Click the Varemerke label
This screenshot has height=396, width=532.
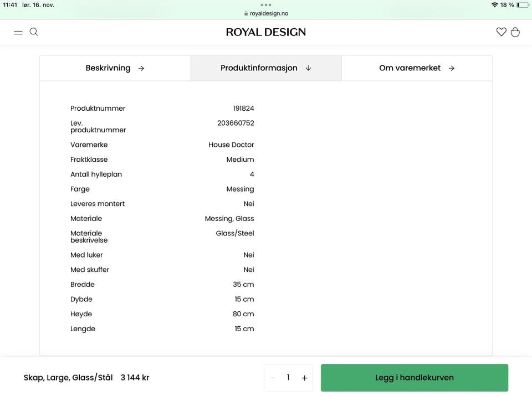click(89, 145)
